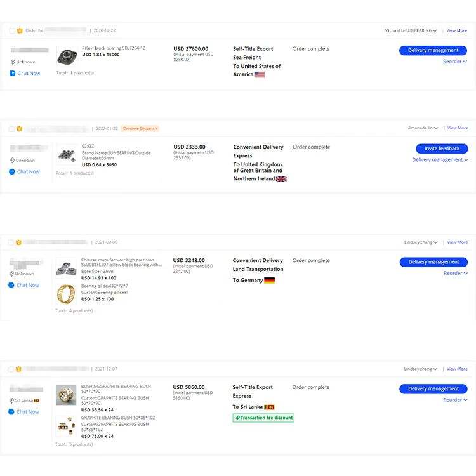Click the Transaction fee discount tag

263,418
